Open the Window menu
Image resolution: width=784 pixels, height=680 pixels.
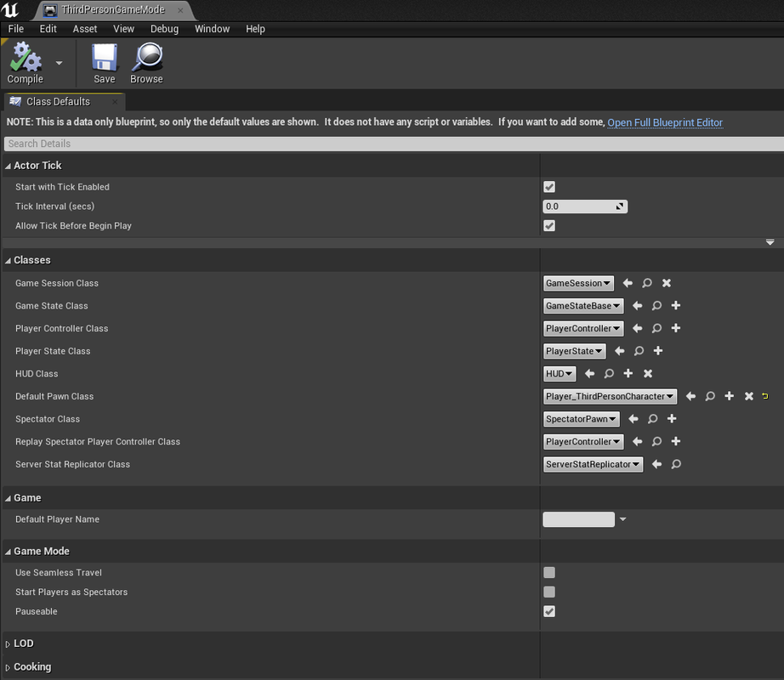coord(212,29)
